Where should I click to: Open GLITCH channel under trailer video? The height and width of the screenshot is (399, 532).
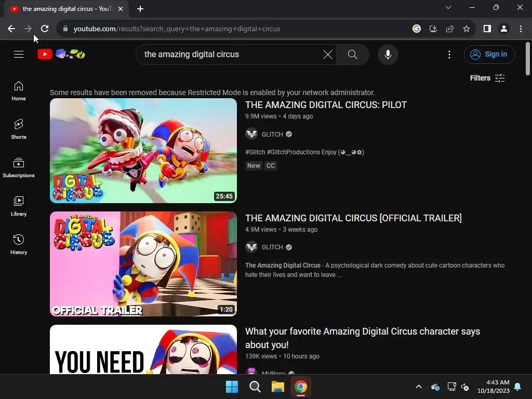(x=272, y=247)
